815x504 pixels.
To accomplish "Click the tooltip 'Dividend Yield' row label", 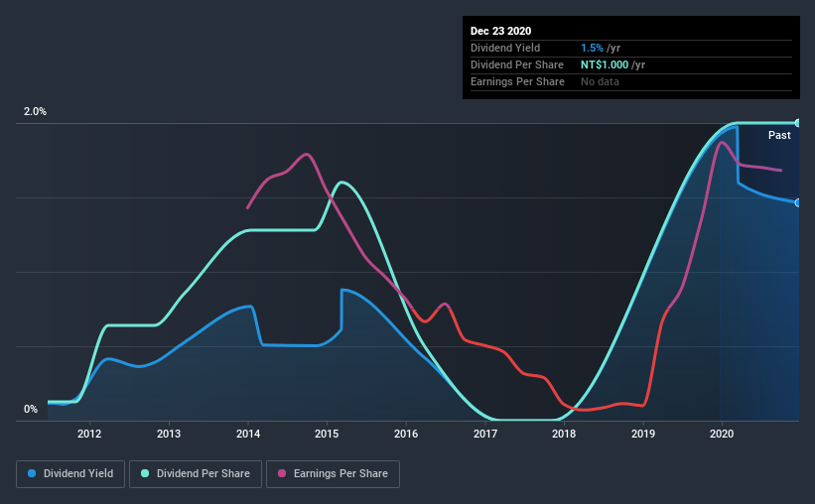I will click(505, 48).
